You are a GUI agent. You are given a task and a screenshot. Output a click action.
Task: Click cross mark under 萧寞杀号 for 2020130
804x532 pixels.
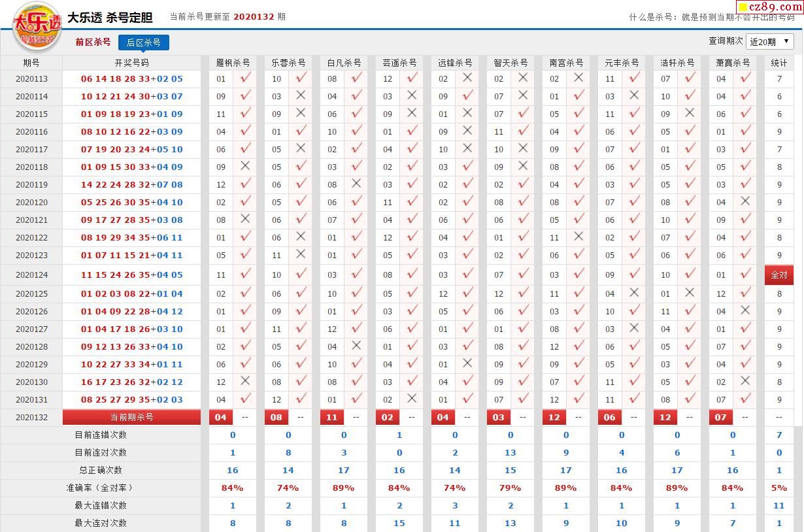(x=745, y=381)
